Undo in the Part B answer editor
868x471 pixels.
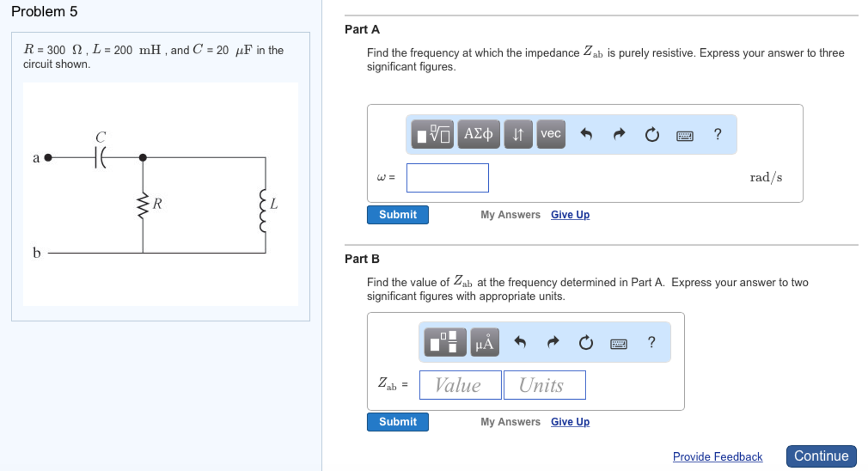521,342
